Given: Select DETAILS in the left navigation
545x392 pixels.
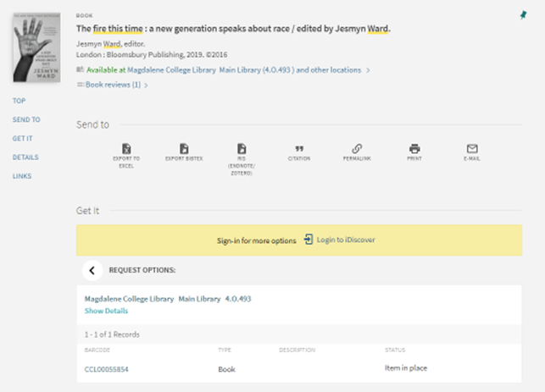Looking at the screenshot, I should click(x=25, y=157).
